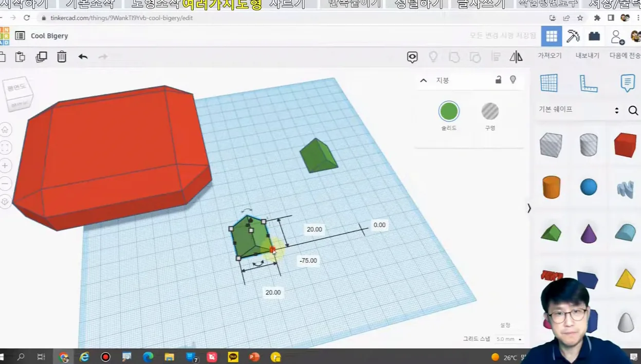
Task: Click the Undo arrow icon
Action: click(83, 57)
